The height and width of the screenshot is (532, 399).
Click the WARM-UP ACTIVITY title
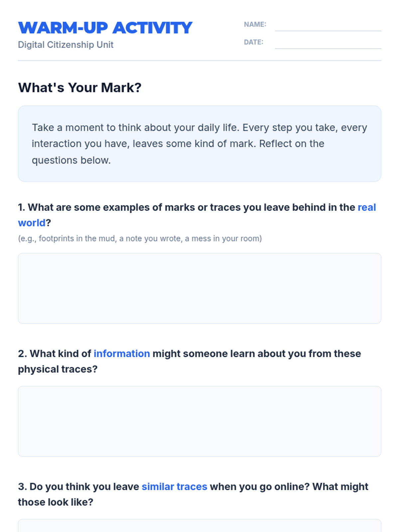pos(105,28)
